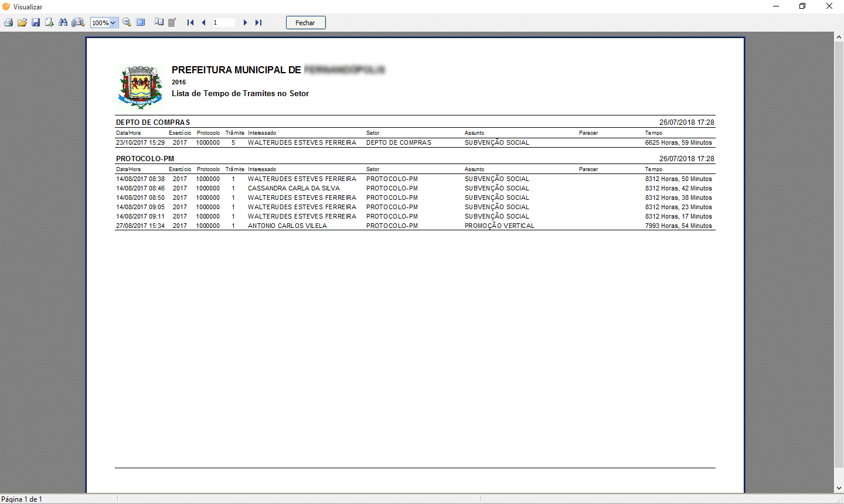Jump to last page

[258, 23]
